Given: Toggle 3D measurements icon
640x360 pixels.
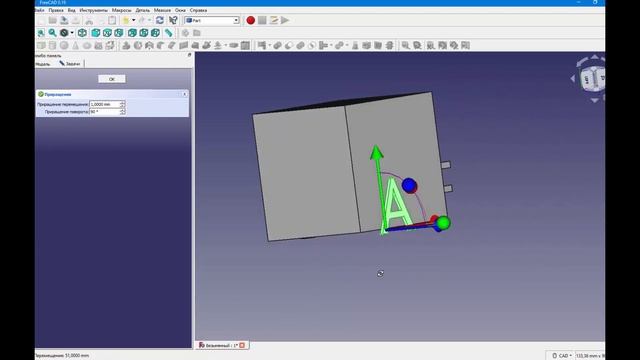Looking at the screenshot, I should (x=453, y=46).
